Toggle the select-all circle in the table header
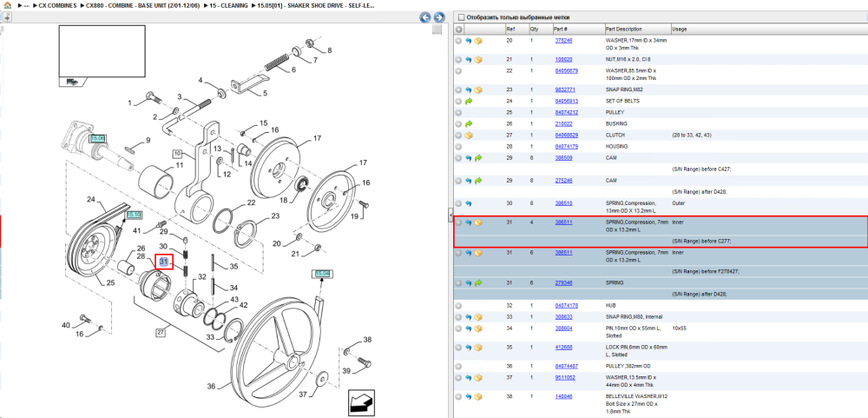The width and height of the screenshot is (868, 418). click(459, 30)
